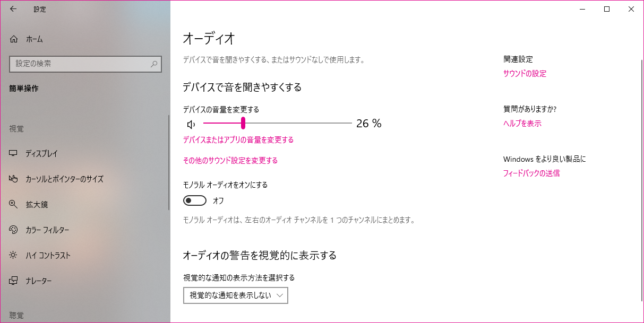The height and width of the screenshot is (323, 644).
Task: Click the Magnifier (拡大鏡) icon
Action: coord(14,205)
